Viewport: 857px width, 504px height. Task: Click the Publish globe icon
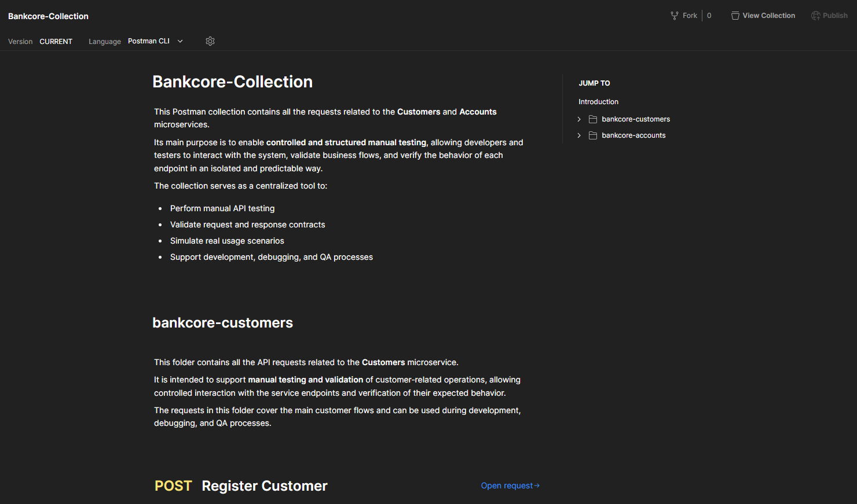pos(816,15)
